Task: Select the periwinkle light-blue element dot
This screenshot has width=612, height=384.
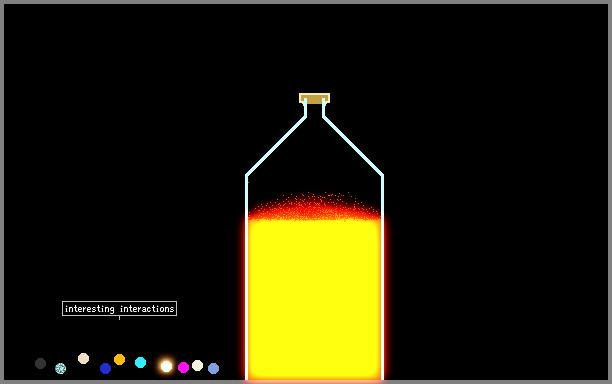Action: coord(213,368)
